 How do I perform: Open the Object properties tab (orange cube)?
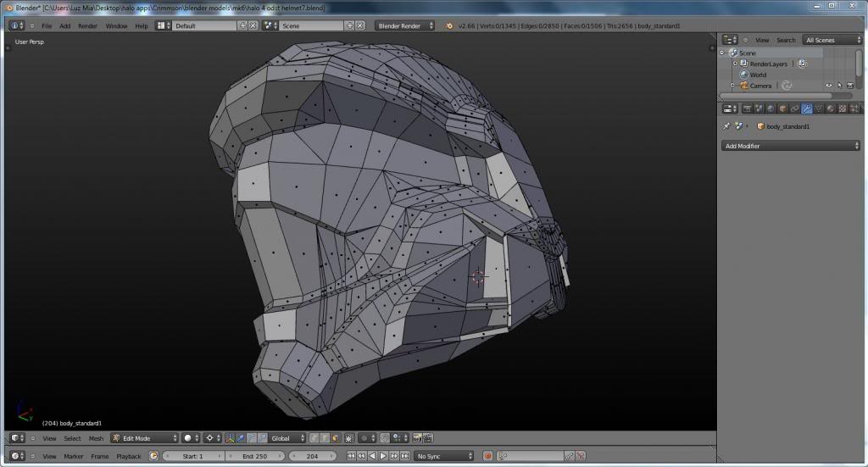(782, 108)
